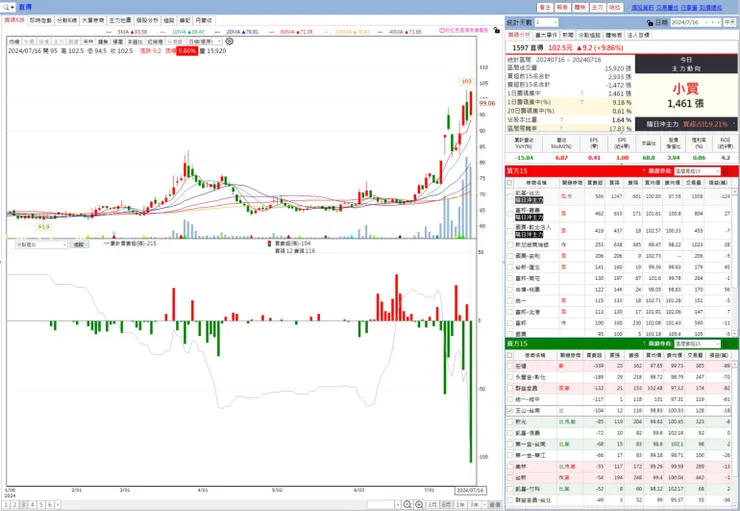The height and width of the screenshot is (511, 740).
Task: Click the 主力 button in top bar
Action: 597,7
